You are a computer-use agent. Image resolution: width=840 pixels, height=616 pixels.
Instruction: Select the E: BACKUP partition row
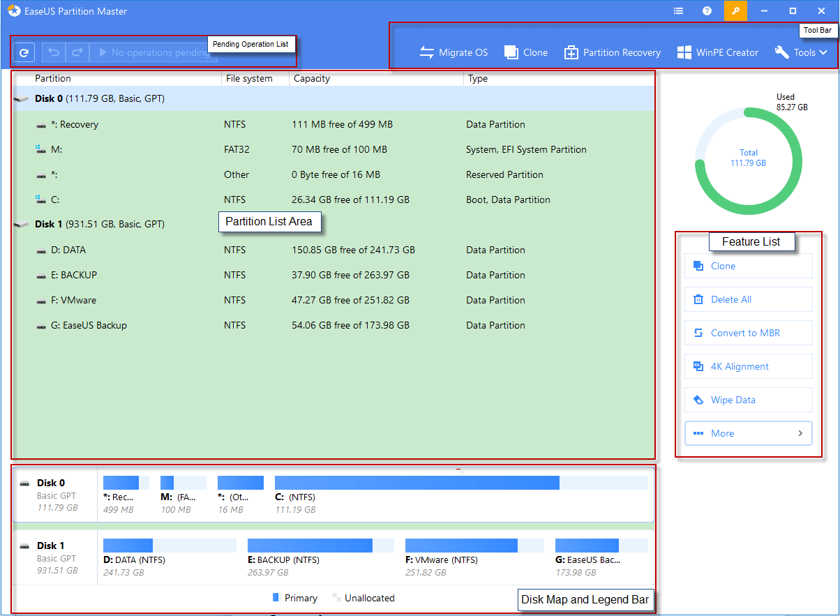click(x=333, y=275)
